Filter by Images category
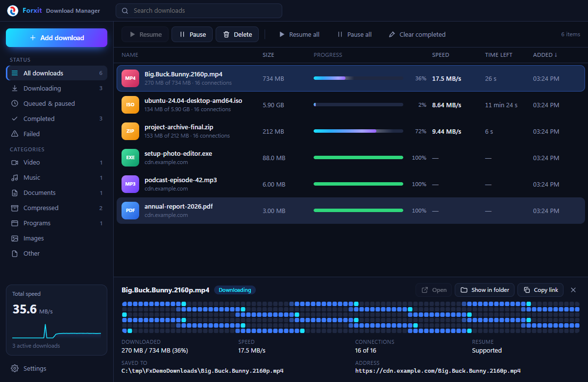Image resolution: width=588 pixels, height=382 pixels. coord(56,238)
